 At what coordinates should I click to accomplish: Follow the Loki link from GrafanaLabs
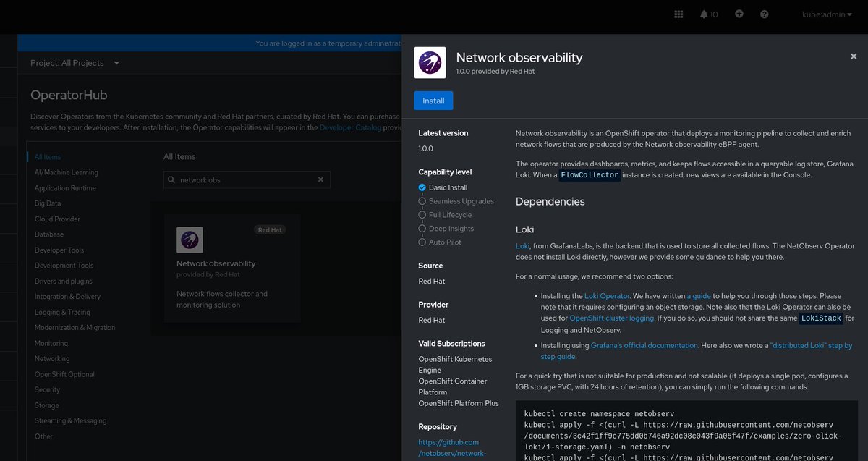pos(522,247)
